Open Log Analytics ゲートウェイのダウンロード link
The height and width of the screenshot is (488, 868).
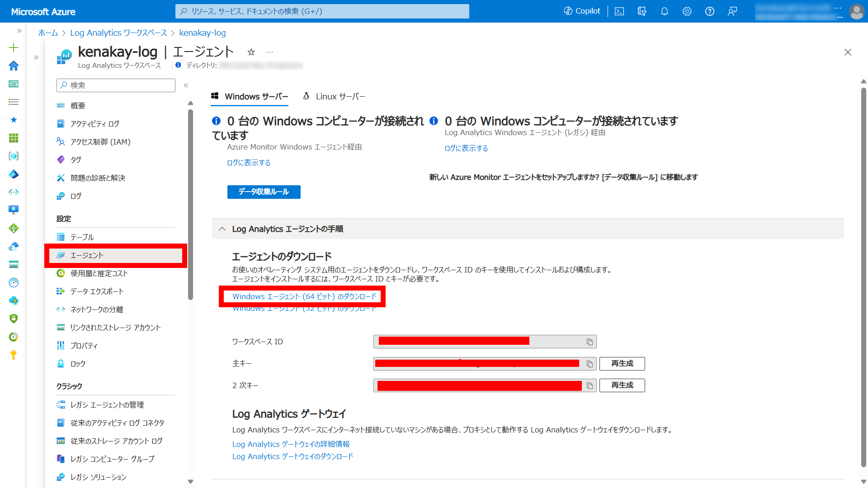[292, 456]
